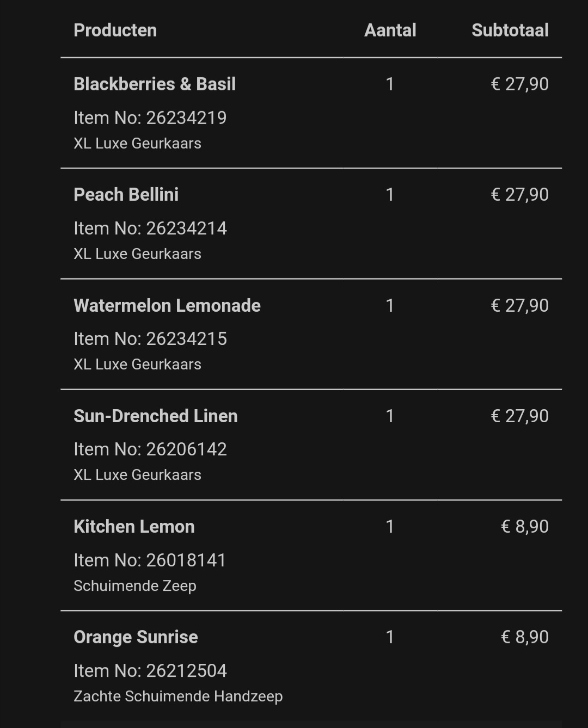This screenshot has width=588, height=728.
Task: Click the Schuimende Zeep description
Action: (x=135, y=585)
